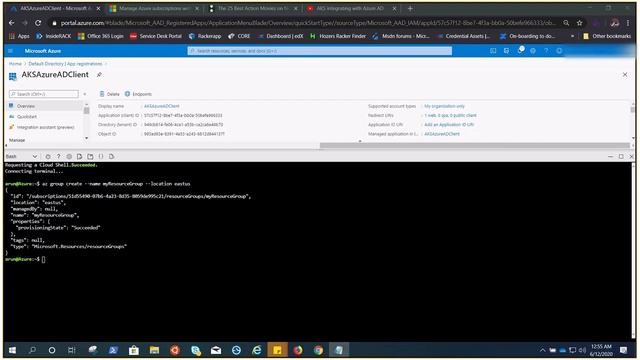
Task: Go back in the browser
Action: pos(11,23)
